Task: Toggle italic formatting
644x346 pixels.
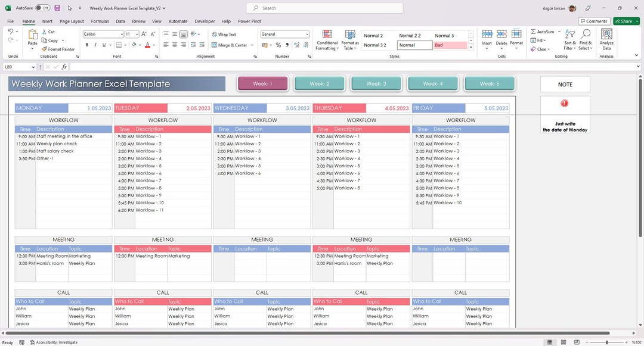Action: pos(95,45)
